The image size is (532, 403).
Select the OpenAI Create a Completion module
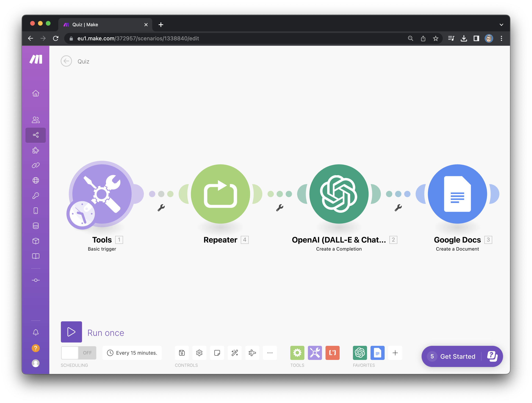(339, 194)
